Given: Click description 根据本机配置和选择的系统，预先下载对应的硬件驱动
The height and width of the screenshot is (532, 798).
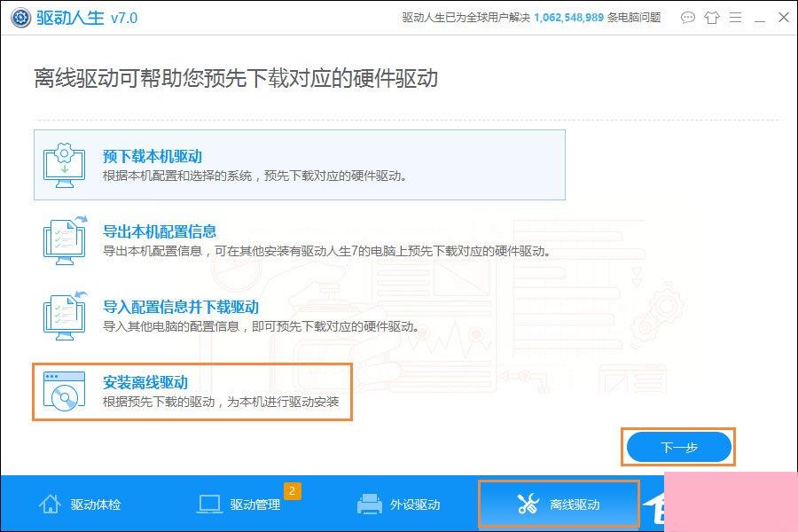Looking at the screenshot, I should click(254, 176).
